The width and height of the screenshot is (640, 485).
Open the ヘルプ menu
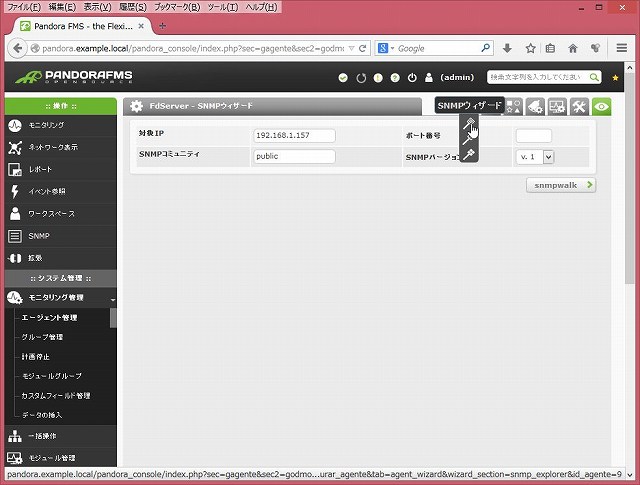pyautogui.click(x=261, y=7)
